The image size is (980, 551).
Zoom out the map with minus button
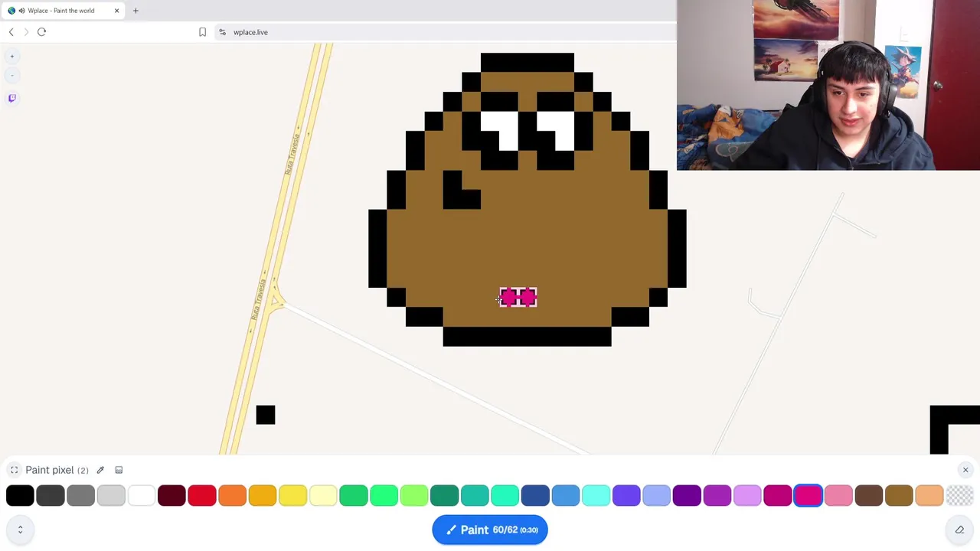coord(12,75)
